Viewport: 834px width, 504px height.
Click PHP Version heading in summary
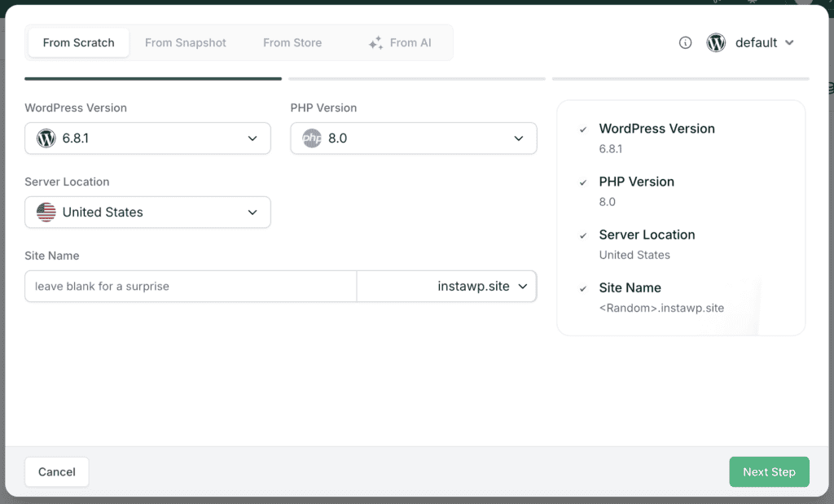point(637,182)
